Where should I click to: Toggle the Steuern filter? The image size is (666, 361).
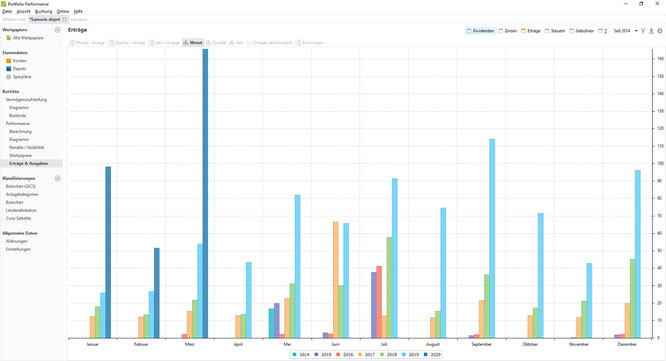555,31
